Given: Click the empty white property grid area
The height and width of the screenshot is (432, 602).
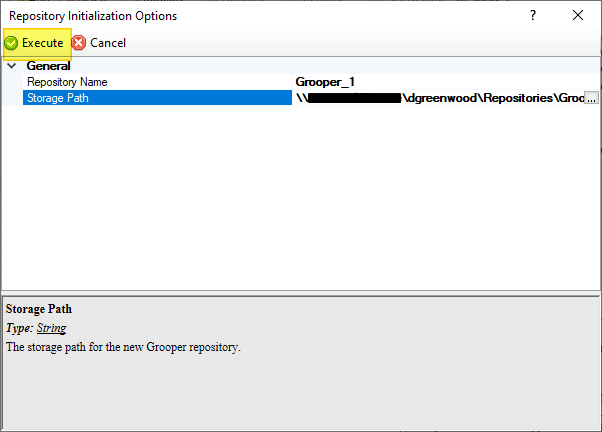Looking at the screenshot, I should click(x=300, y=200).
